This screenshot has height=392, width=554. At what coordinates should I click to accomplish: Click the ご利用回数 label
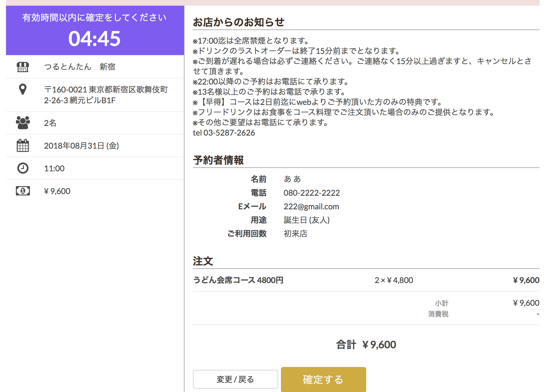click(247, 233)
